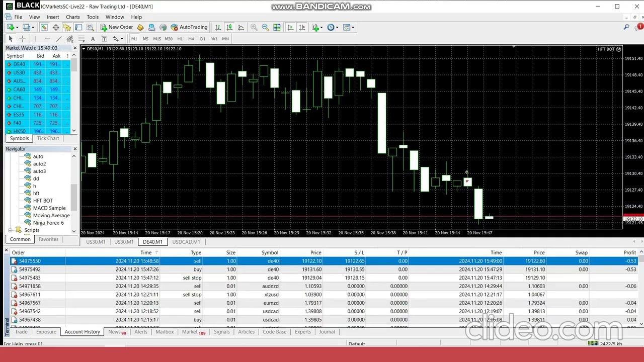Open a new chart via toolbar icon
The width and height of the screenshot is (644, 362).
click(x=10, y=27)
